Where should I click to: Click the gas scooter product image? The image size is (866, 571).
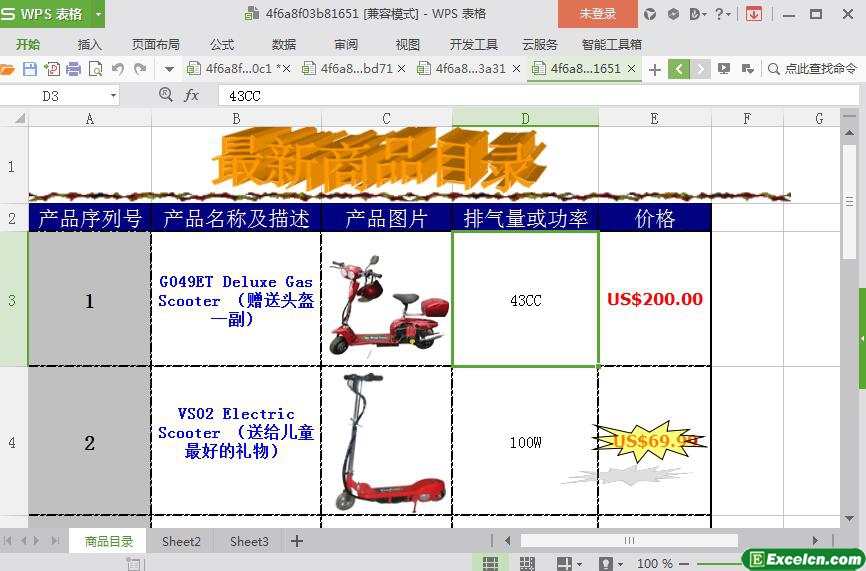click(x=389, y=305)
